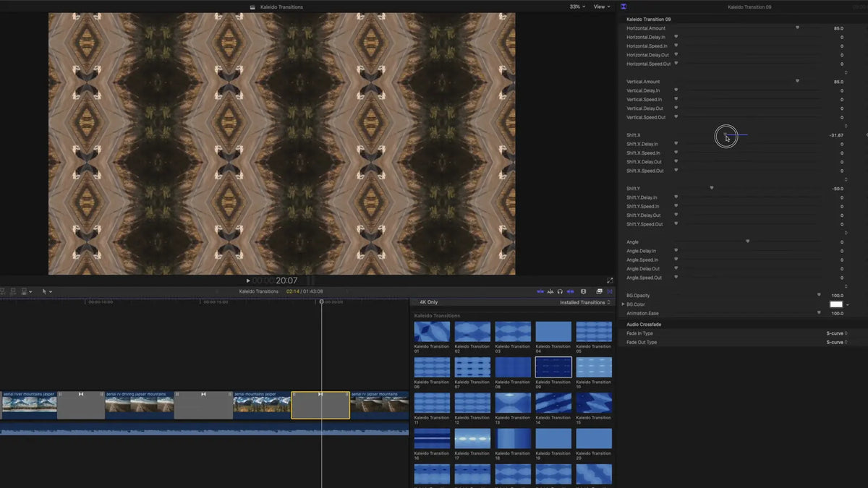Select Kaleido Transition 18 thumbnail
The image size is (868, 488).
(513, 439)
